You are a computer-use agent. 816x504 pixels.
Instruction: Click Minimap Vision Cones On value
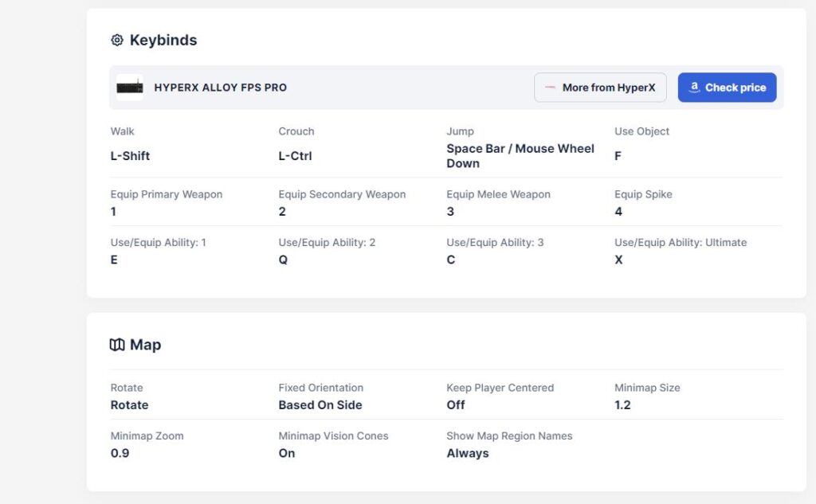[287, 453]
